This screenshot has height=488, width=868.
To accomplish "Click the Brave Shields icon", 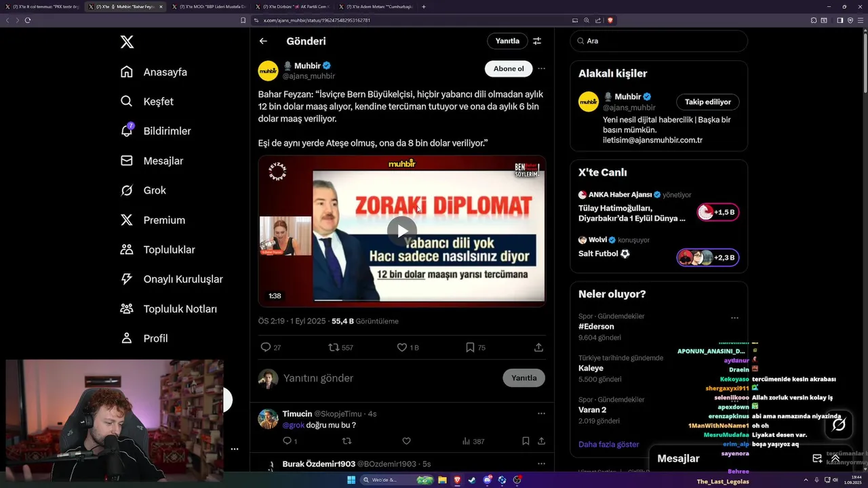I will [x=610, y=20].
